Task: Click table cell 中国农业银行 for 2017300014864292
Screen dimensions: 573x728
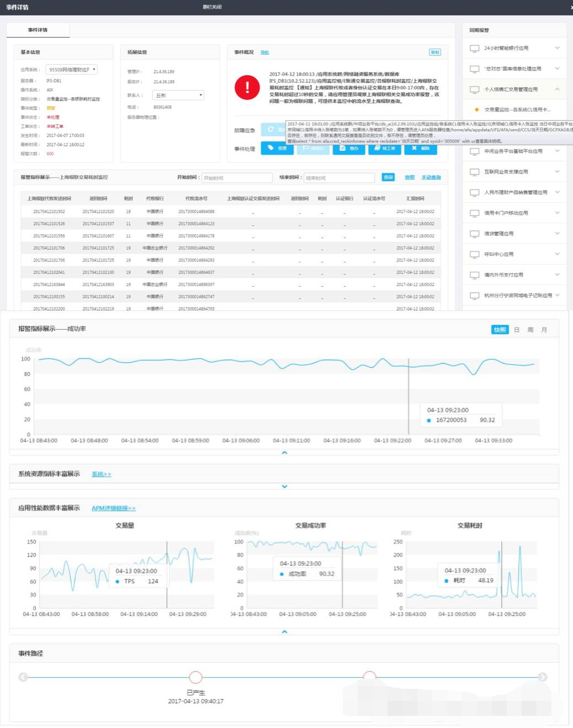Action: point(155,248)
